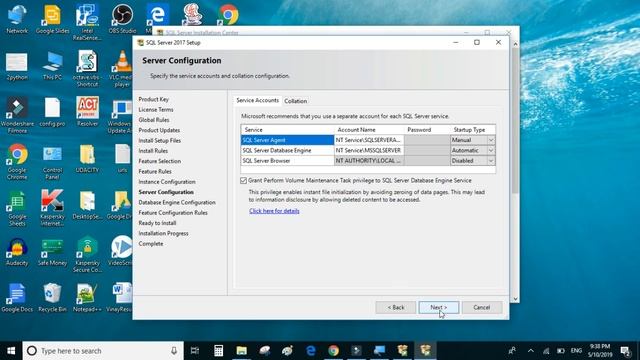The image size is (640, 360).
Task: Click the highlighted SQL Server Setup taskbar icon
Action: pyautogui.click(x=425, y=351)
